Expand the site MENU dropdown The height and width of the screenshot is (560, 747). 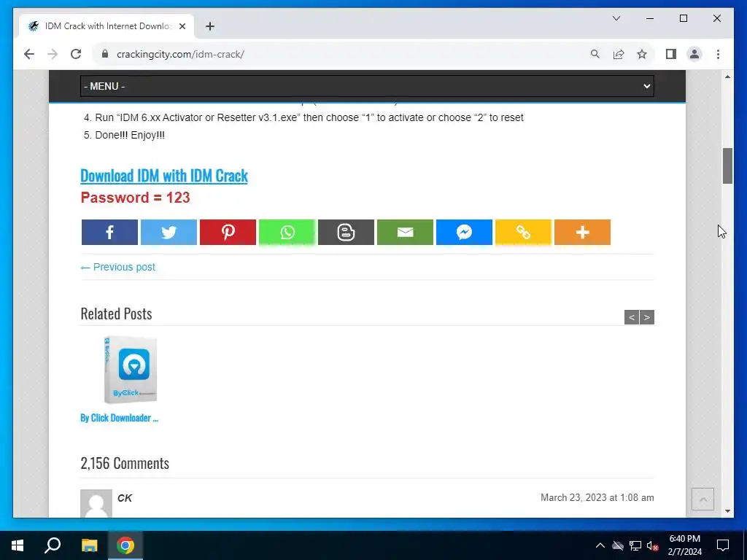pos(367,86)
